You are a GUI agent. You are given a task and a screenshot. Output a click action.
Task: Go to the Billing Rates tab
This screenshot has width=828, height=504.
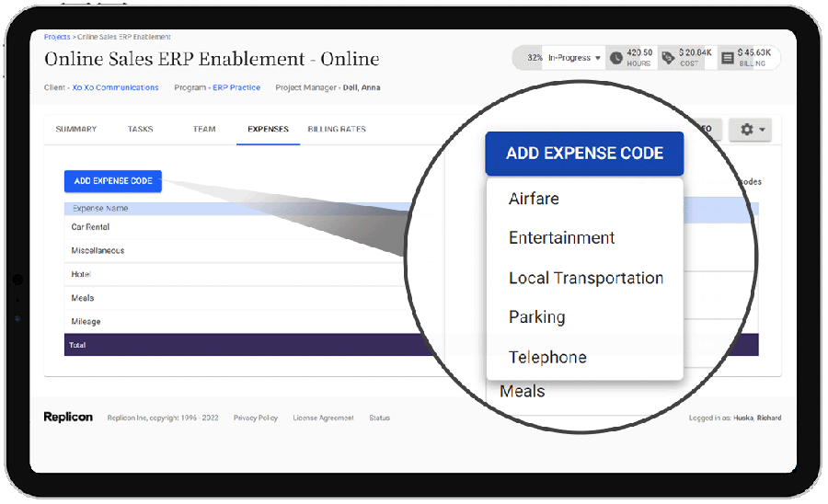coord(337,129)
